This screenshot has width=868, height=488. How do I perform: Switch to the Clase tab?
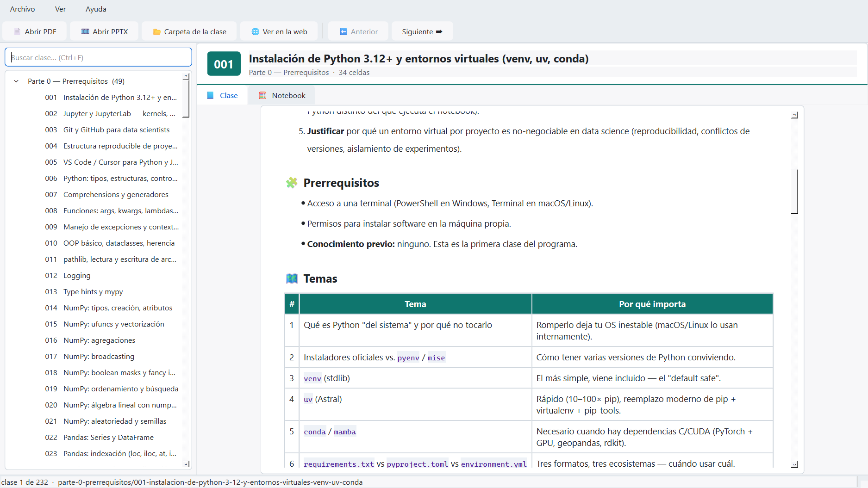pyautogui.click(x=222, y=95)
